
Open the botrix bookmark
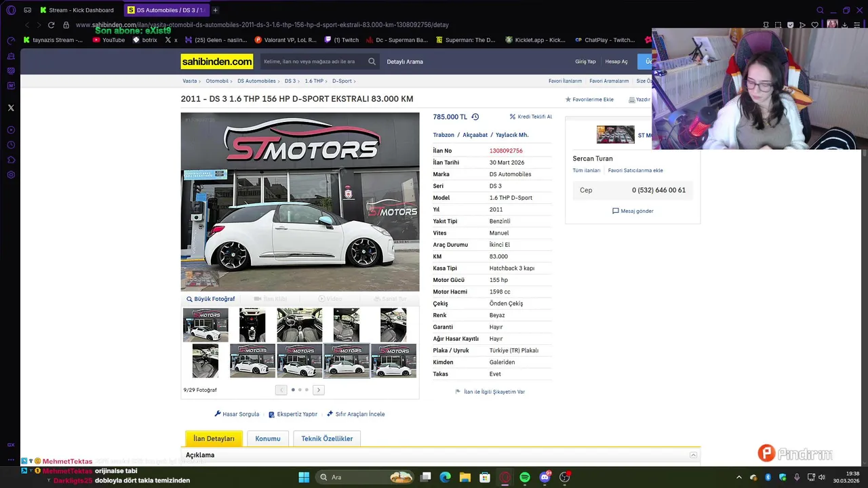tap(144, 40)
